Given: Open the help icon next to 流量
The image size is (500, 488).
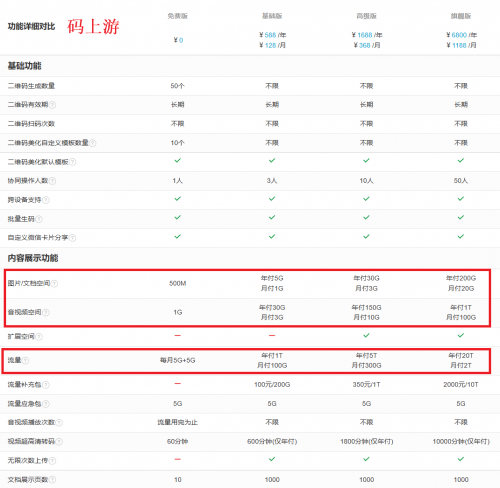Looking at the screenshot, I should pos(25,360).
